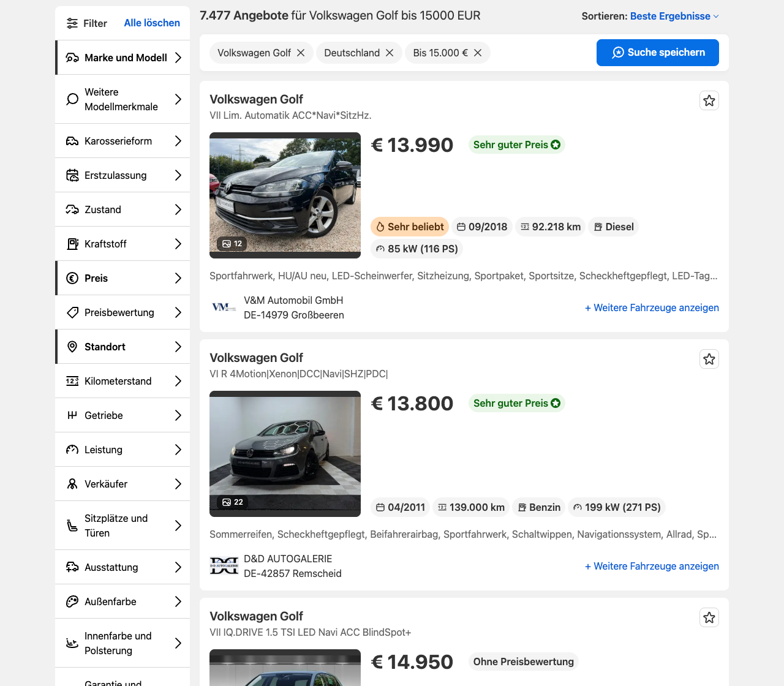Open Golf VII IQ.DRIVE 1.5 TSI listing title

coord(256,616)
